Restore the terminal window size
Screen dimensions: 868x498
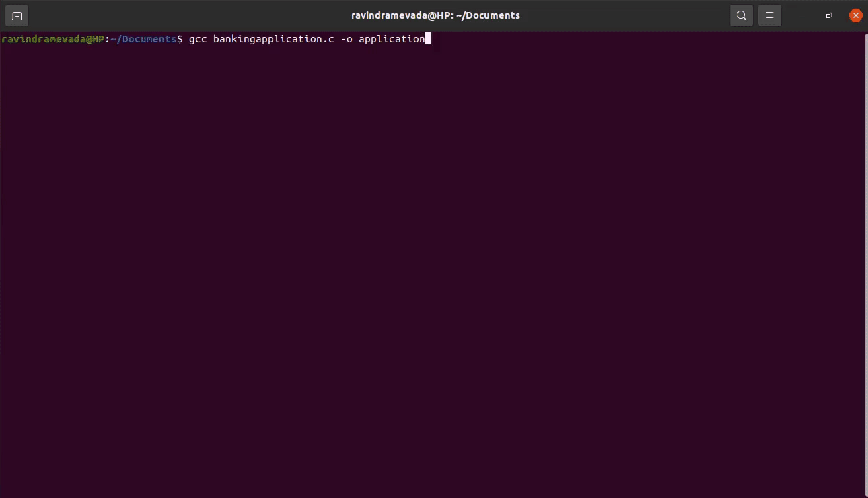[829, 15]
